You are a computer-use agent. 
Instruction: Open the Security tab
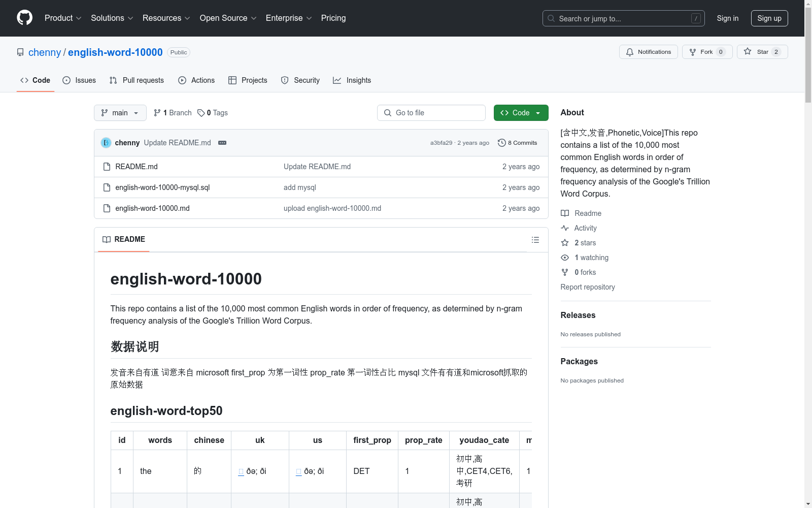[x=300, y=80]
